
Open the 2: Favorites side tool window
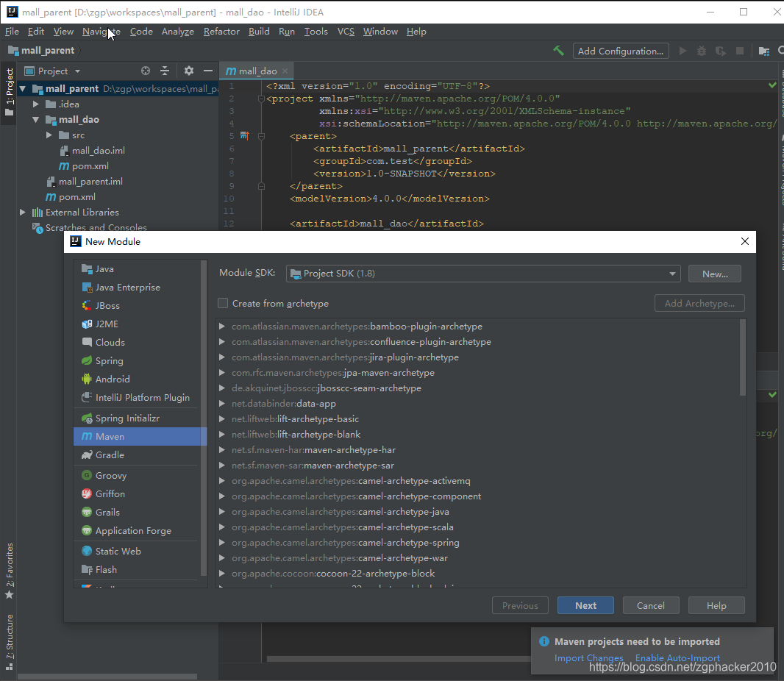tap(9, 571)
